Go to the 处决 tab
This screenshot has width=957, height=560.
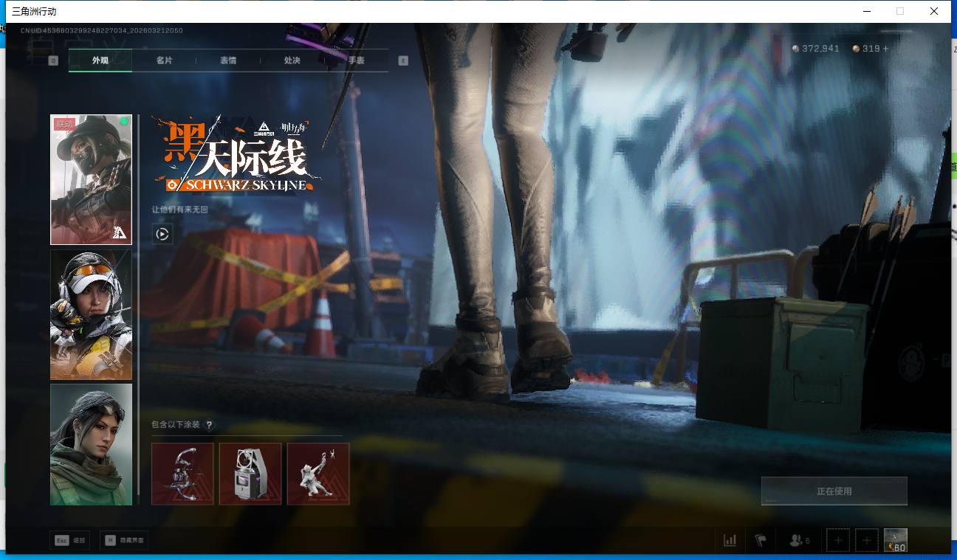coord(292,61)
